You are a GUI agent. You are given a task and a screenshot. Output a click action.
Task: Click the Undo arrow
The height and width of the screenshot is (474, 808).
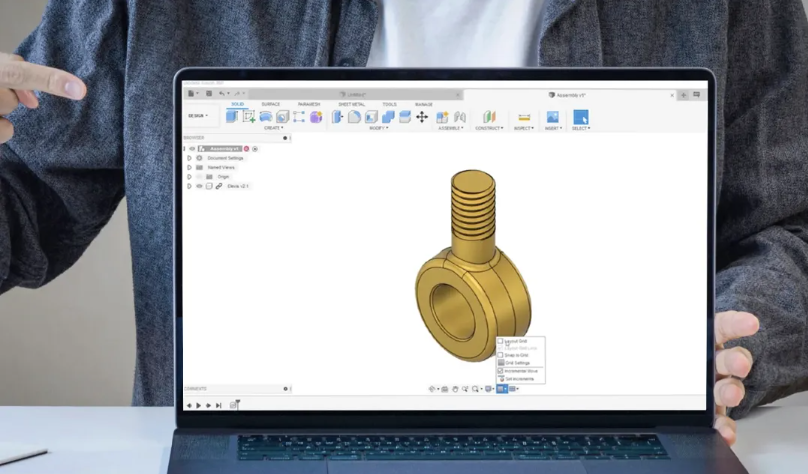click(222, 94)
